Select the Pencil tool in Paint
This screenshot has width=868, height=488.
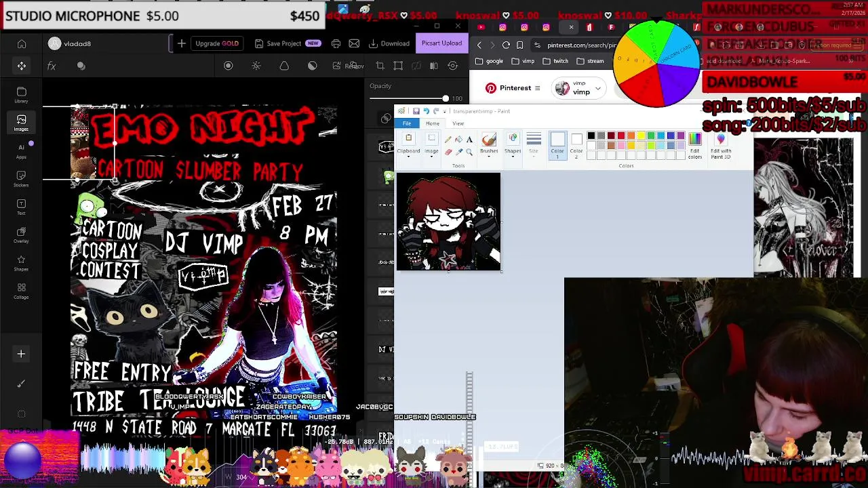tap(448, 139)
